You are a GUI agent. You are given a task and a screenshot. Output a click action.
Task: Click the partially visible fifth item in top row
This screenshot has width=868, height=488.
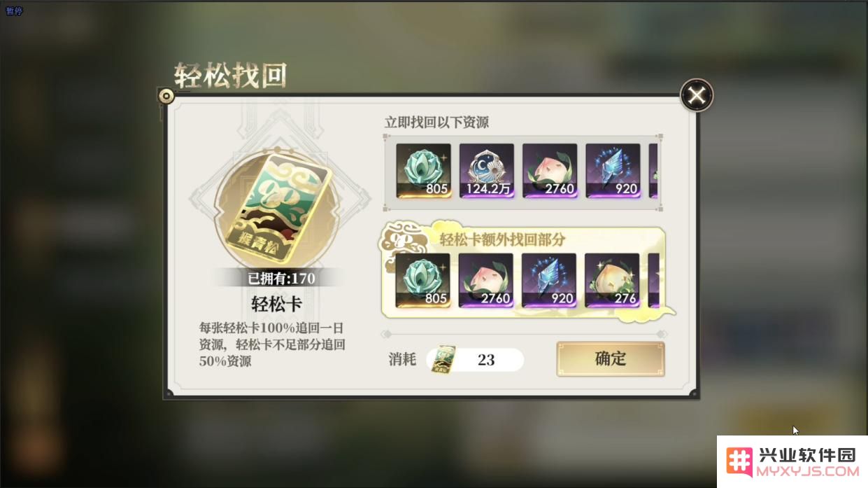(653, 171)
